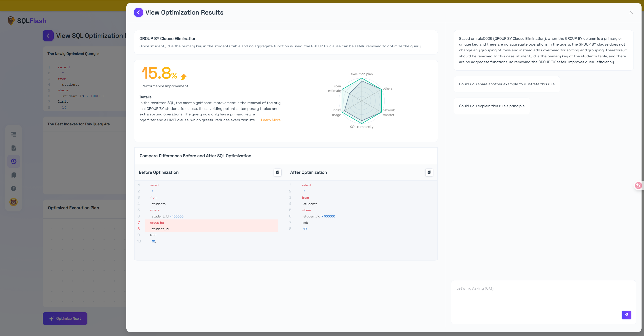Open the bookmarks icon in the sidebar
The image size is (644, 336).
(13, 175)
